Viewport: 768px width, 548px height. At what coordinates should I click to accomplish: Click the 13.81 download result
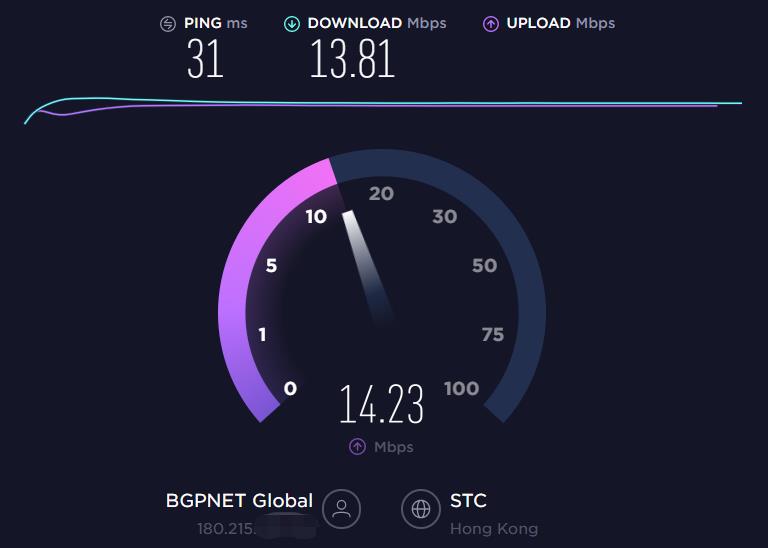[x=353, y=59]
